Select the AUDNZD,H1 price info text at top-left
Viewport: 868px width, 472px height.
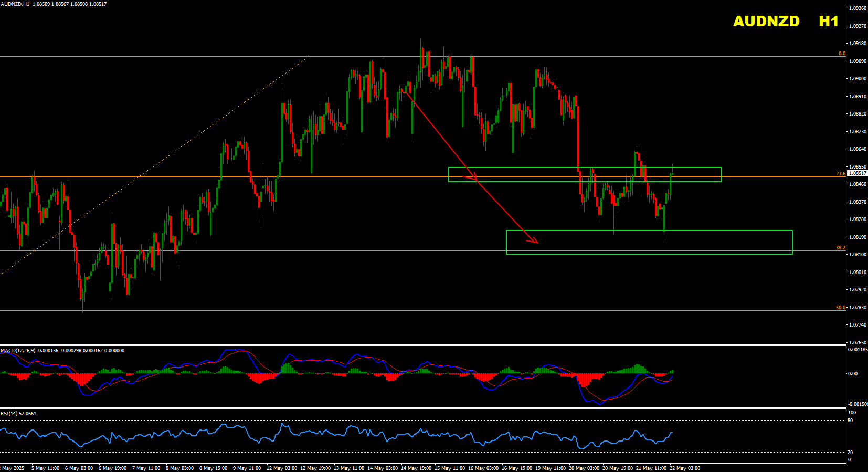pyautogui.click(x=54, y=4)
